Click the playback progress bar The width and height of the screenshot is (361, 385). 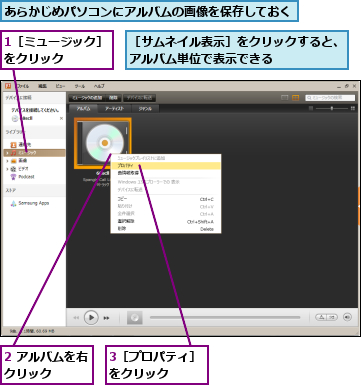(x=225, y=317)
